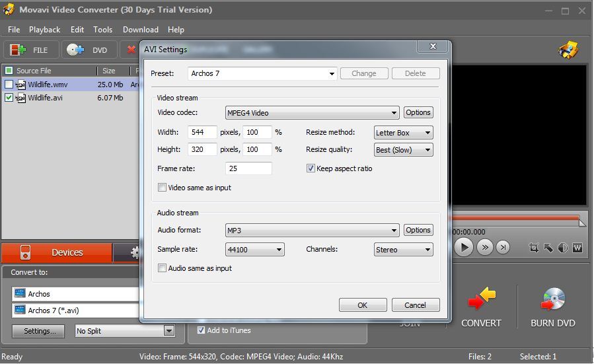This screenshot has width=594, height=364.
Task: Click the Height percent field
Action: pyautogui.click(x=257, y=149)
